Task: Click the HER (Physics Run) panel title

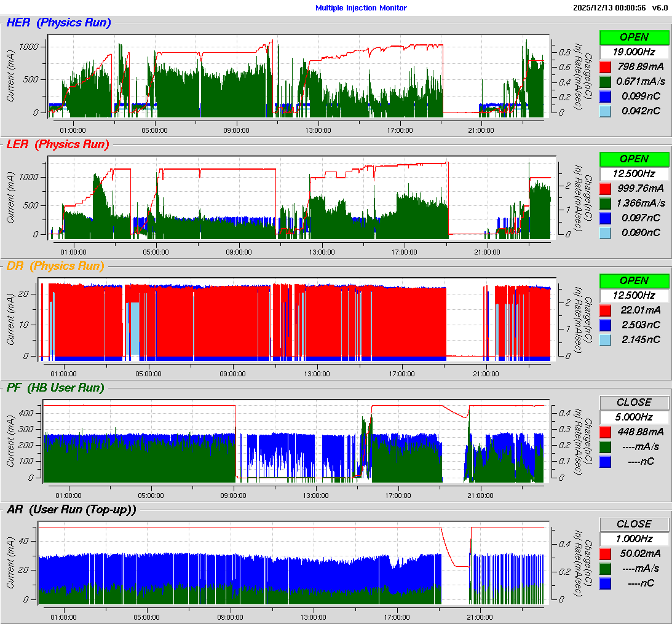Action: (x=58, y=23)
